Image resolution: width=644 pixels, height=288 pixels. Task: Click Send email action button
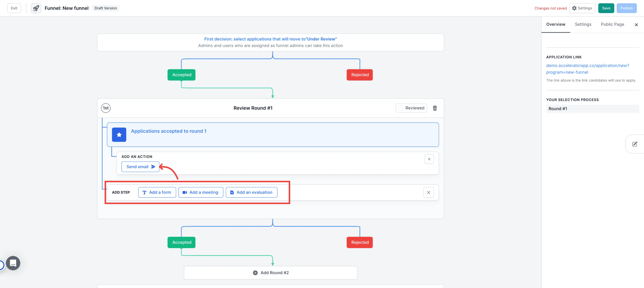(x=140, y=167)
